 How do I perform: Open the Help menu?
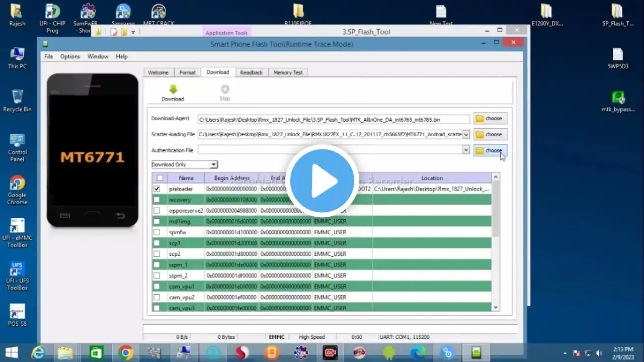coord(122,56)
